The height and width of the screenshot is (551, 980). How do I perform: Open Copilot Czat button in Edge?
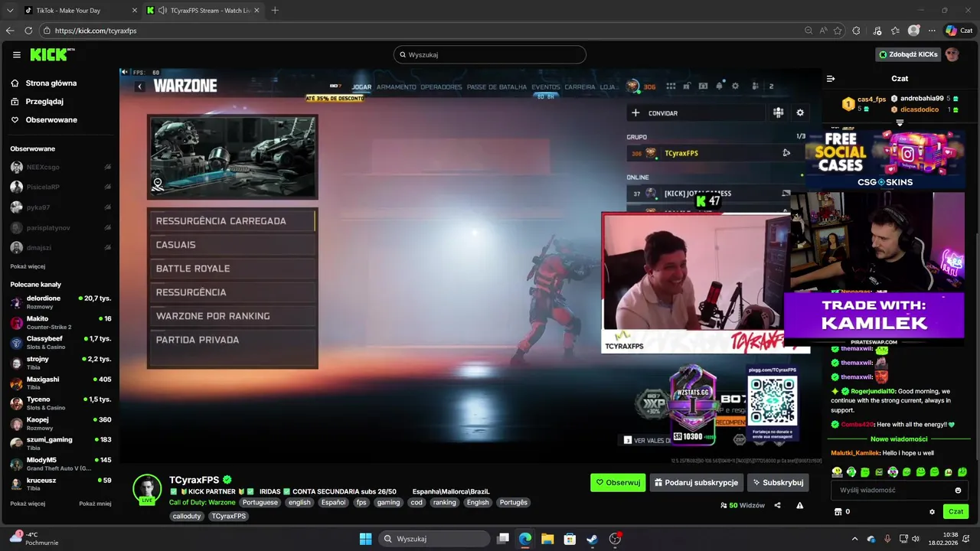click(x=961, y=31)
